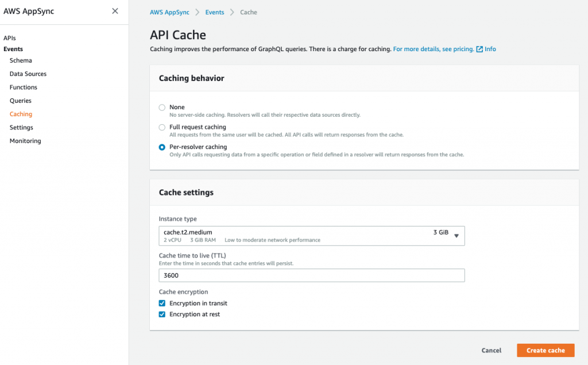
Task: Click the Cache time to live field
Action: point(311,275)
